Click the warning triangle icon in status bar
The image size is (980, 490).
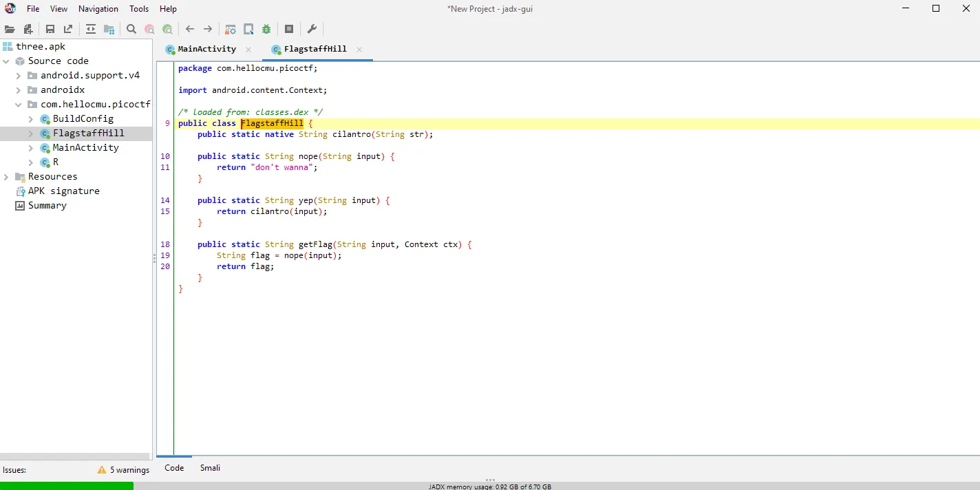(102, 470)
